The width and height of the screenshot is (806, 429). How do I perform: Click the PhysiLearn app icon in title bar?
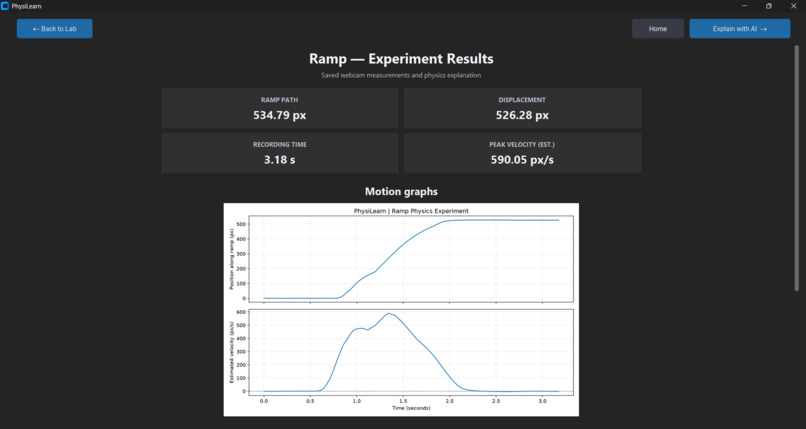(5, 6)
